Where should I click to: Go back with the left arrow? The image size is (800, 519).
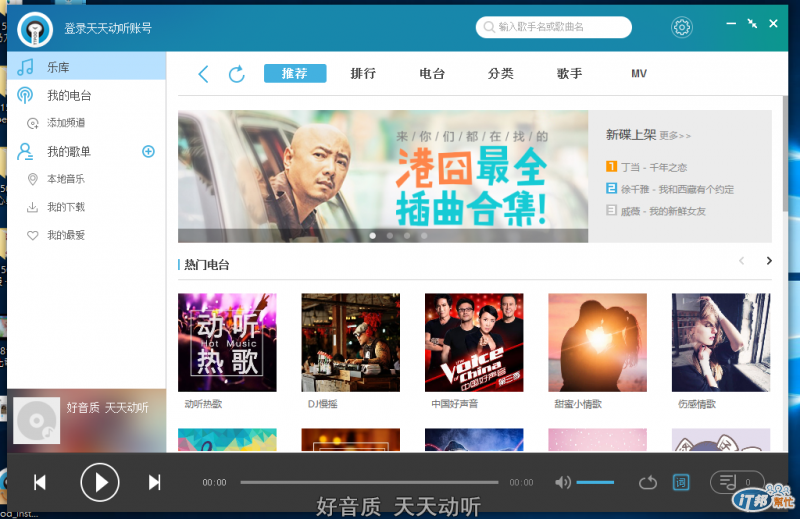click(203, 74)
